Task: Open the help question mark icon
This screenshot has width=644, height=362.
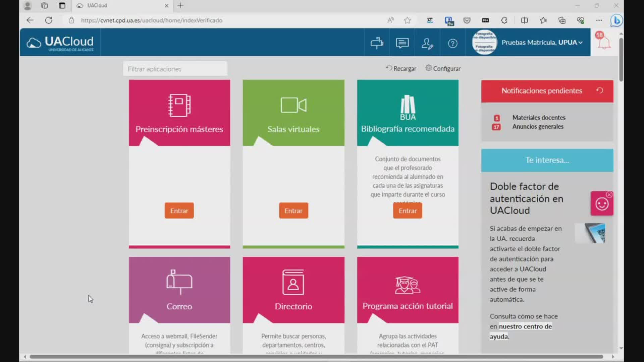Action: (452, 43)
